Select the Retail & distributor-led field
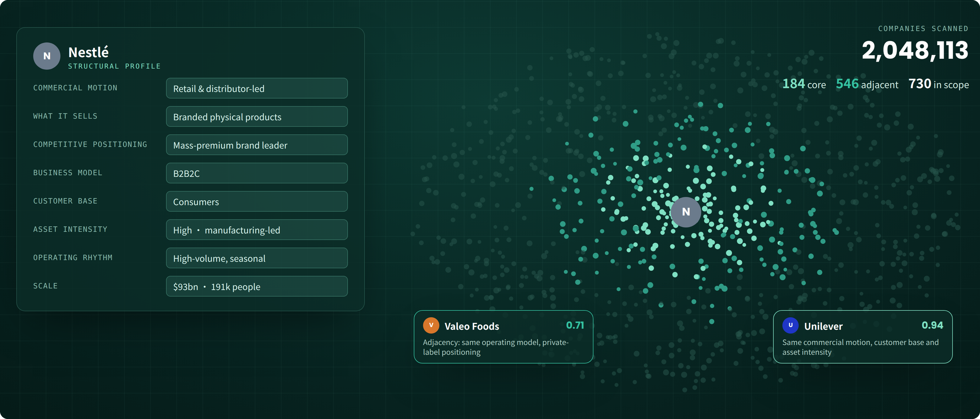Image resolution: width=980 pixels, height=419 pixels. pyautogui.click(x=257, y=88)
